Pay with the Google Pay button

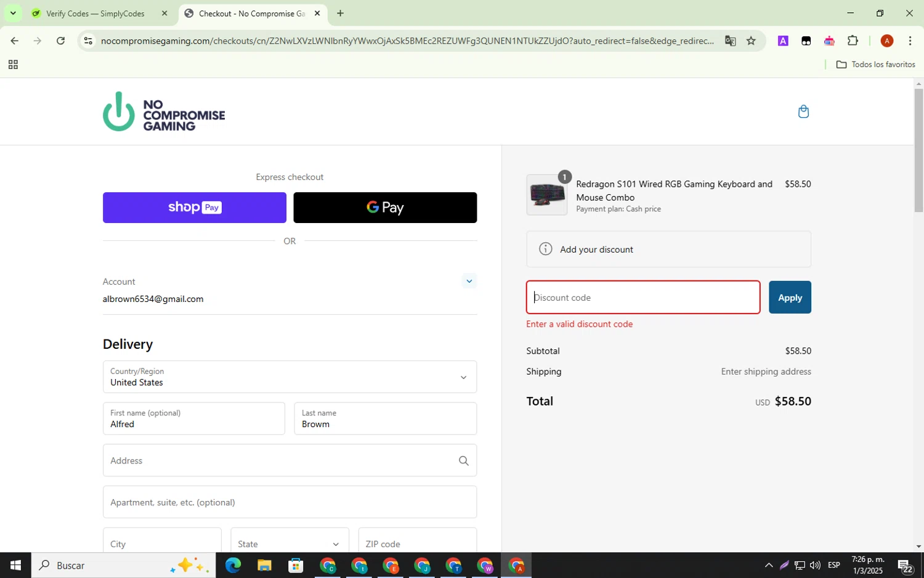385,208
